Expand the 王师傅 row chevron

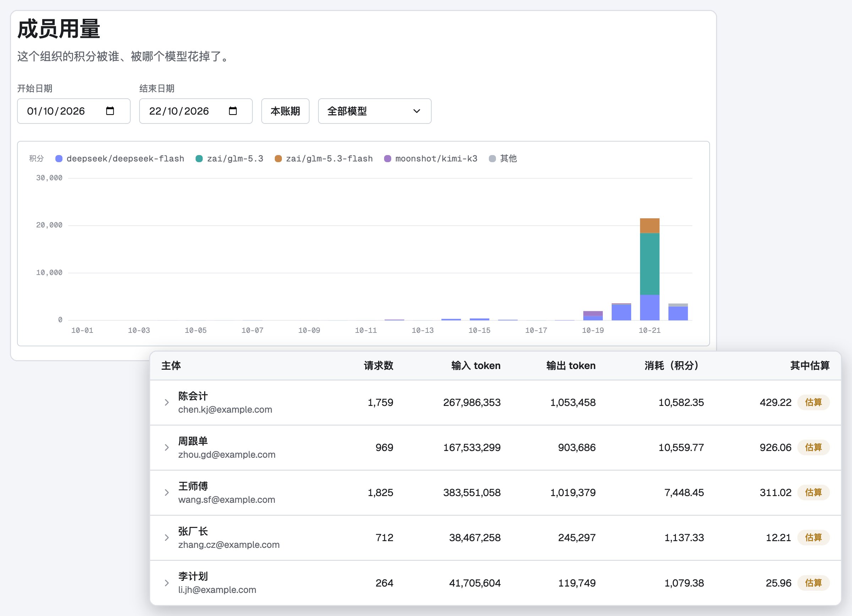(x=167, y=493)
